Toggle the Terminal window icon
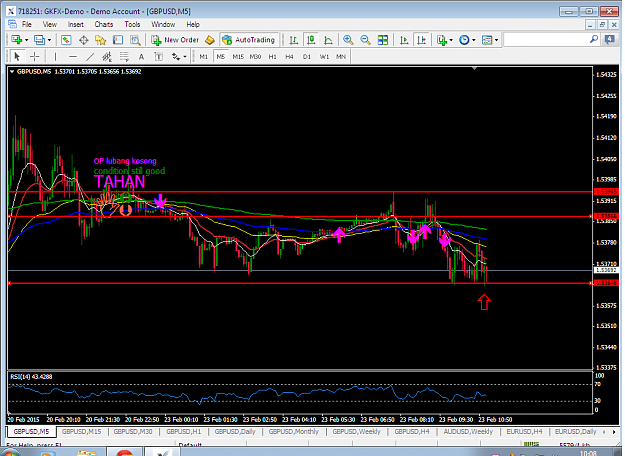 pos(118,40)
